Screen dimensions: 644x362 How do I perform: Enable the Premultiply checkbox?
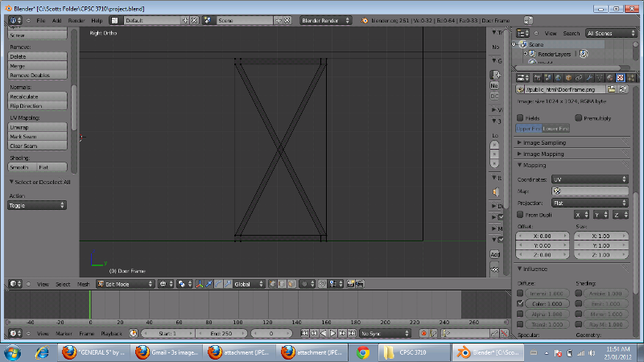point(578,117)
